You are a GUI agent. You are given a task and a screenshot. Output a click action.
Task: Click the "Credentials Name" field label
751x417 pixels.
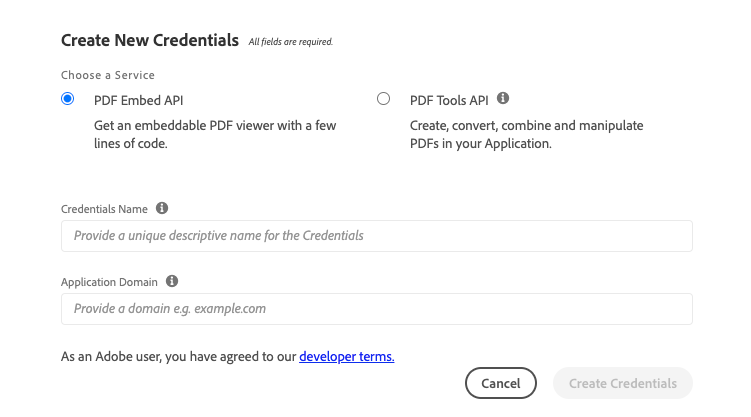104,209
